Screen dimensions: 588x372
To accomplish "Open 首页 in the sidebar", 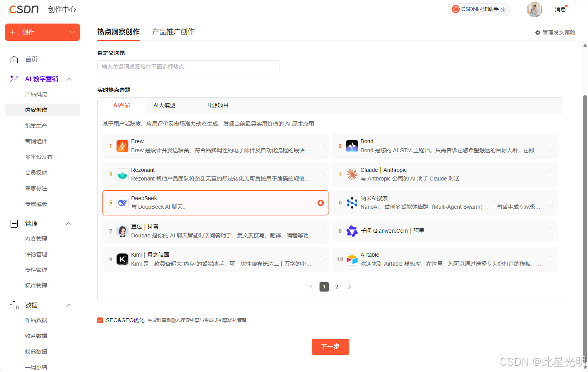I will pos(31,59).
